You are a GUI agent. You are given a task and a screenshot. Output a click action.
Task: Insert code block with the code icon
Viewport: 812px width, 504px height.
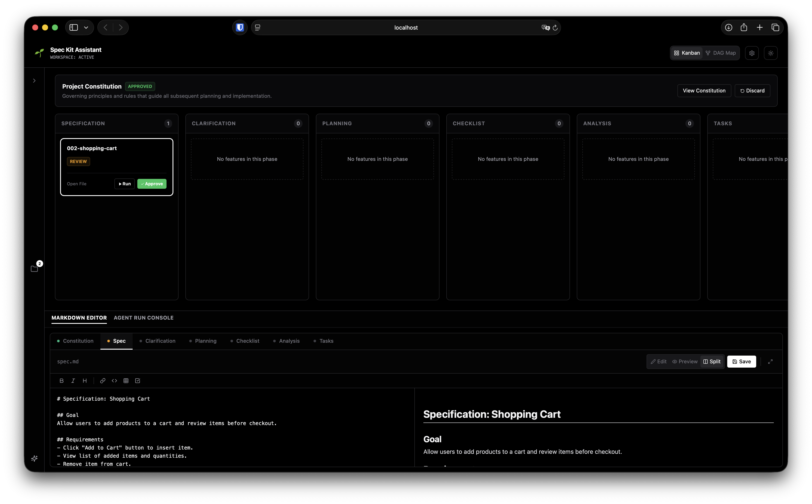[x=114, y=380]
